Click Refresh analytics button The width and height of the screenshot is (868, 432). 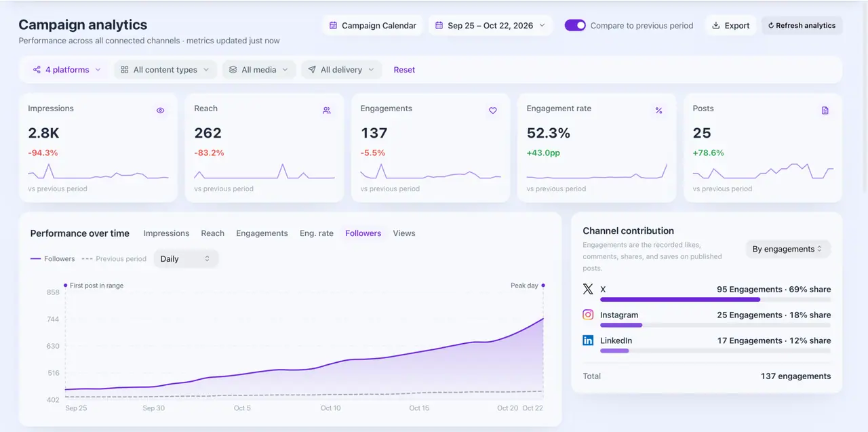click(802, 26)
